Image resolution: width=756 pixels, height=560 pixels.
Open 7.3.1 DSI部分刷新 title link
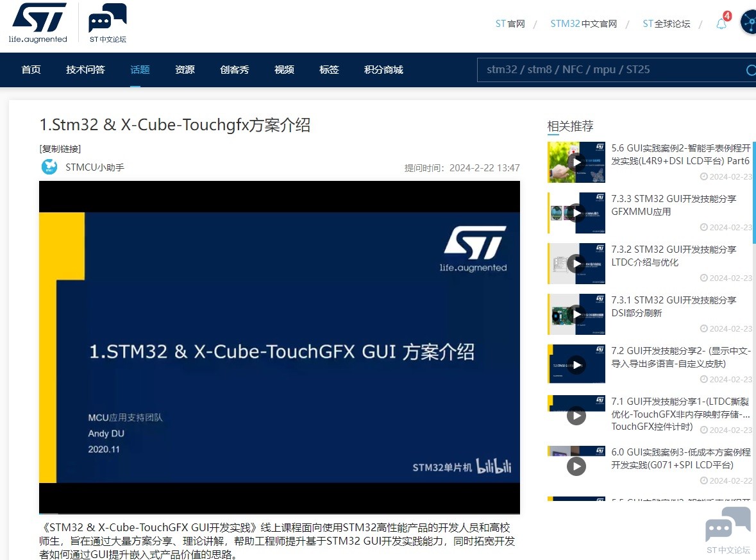click(x=673, y=306)
